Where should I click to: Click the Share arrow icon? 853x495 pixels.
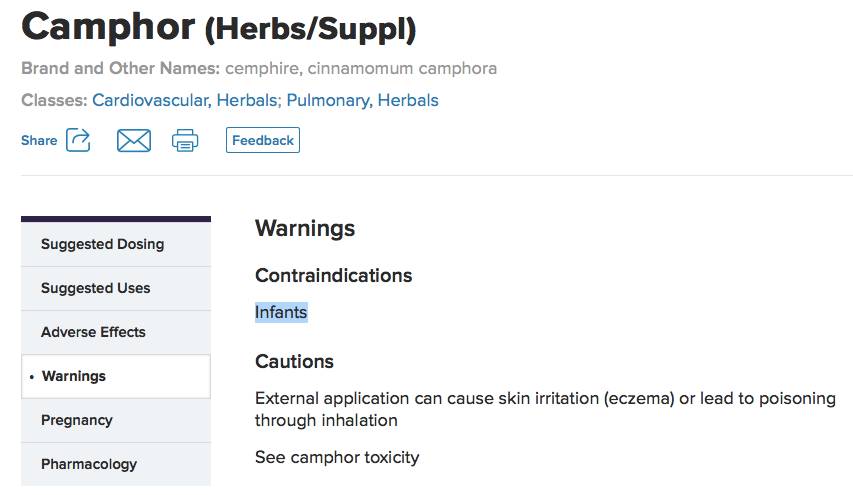tap(78, 140)
